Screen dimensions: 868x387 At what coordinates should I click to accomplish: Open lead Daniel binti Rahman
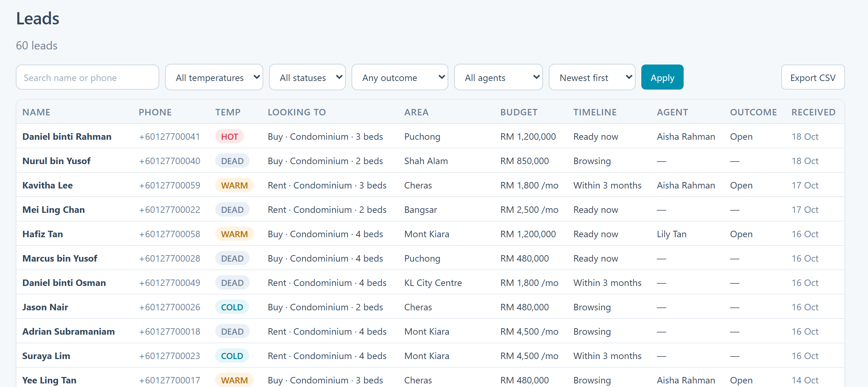[x=67, y=137]
